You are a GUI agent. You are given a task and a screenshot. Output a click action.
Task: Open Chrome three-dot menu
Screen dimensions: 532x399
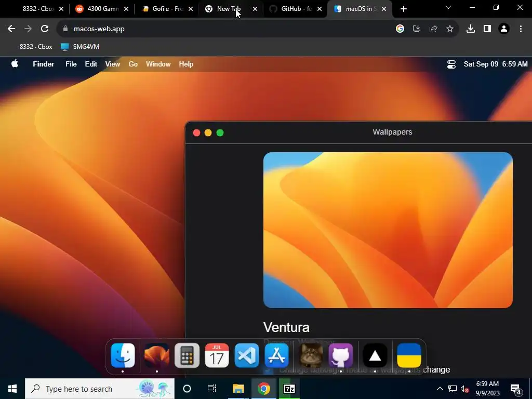pyautogui.click(x=521, y=29)
